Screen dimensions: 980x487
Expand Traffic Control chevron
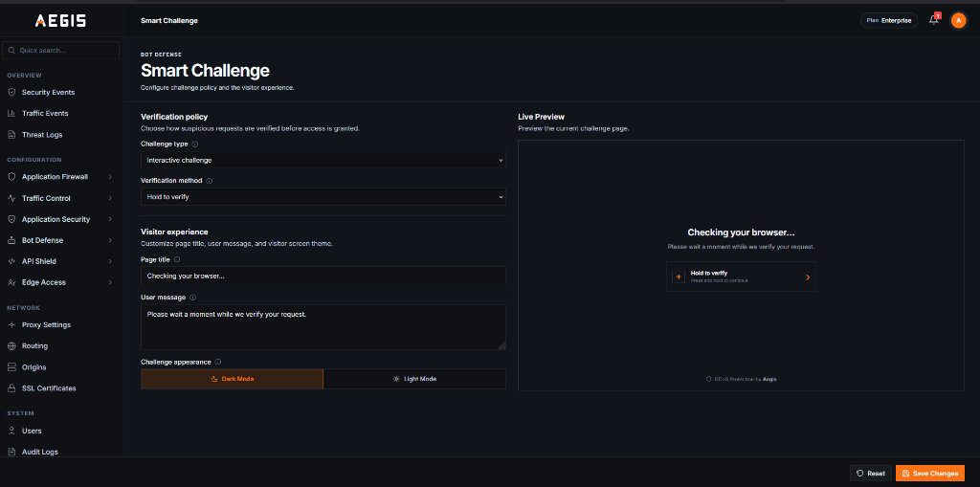point(110,198)
